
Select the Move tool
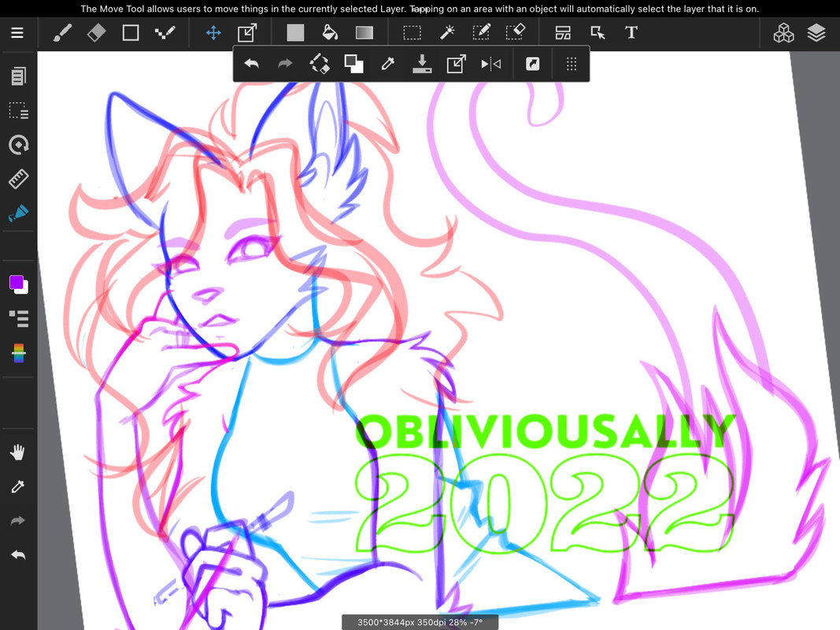point(214,32)
